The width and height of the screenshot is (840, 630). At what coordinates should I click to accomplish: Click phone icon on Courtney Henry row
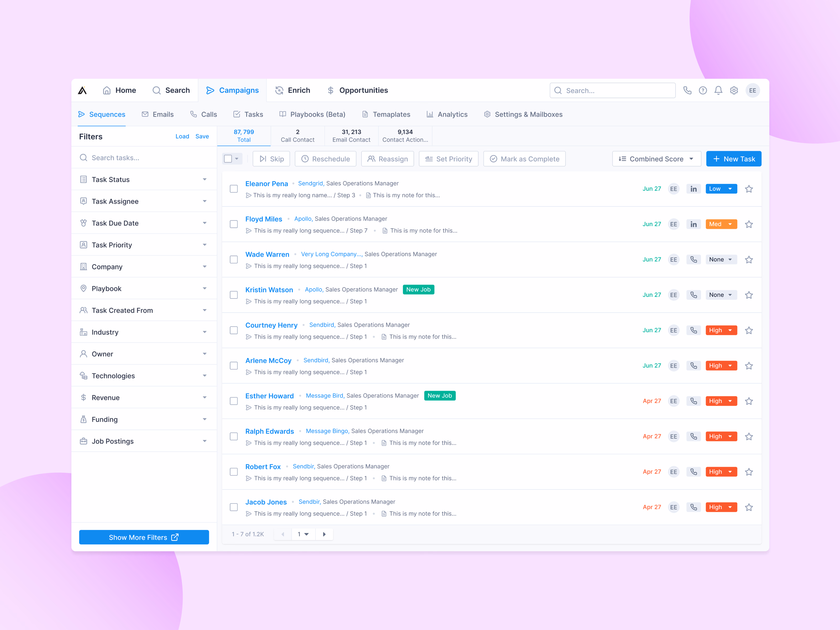click(x=694, y=330)
